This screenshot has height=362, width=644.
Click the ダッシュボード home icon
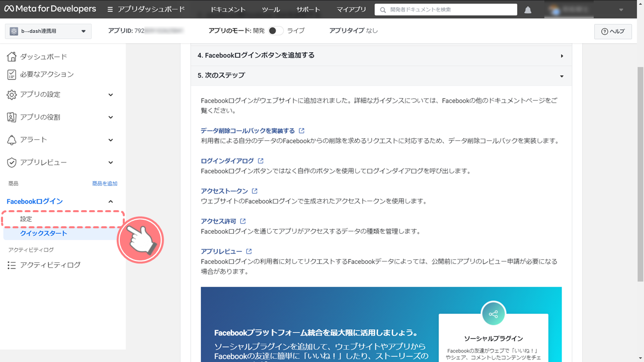tap(12, 56)
